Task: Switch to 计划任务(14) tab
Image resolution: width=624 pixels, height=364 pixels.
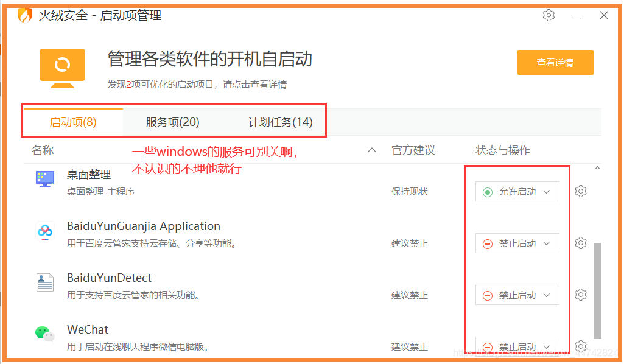Action: click(281, 122)
